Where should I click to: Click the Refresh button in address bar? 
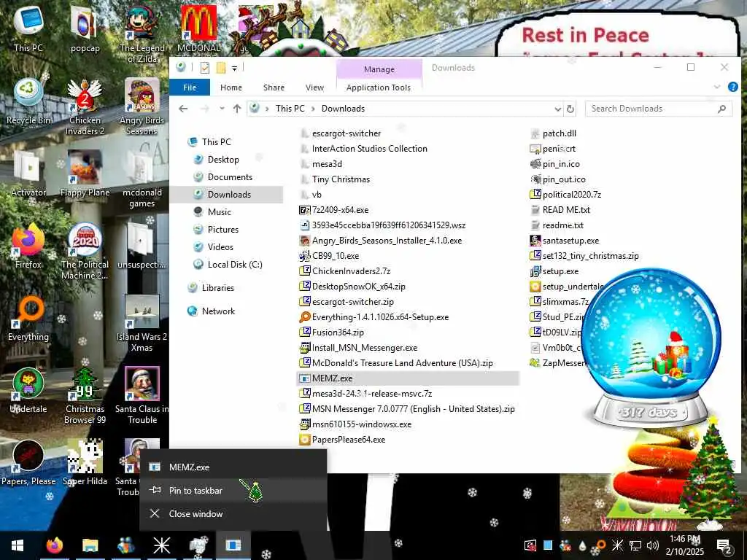coord(570,109)
